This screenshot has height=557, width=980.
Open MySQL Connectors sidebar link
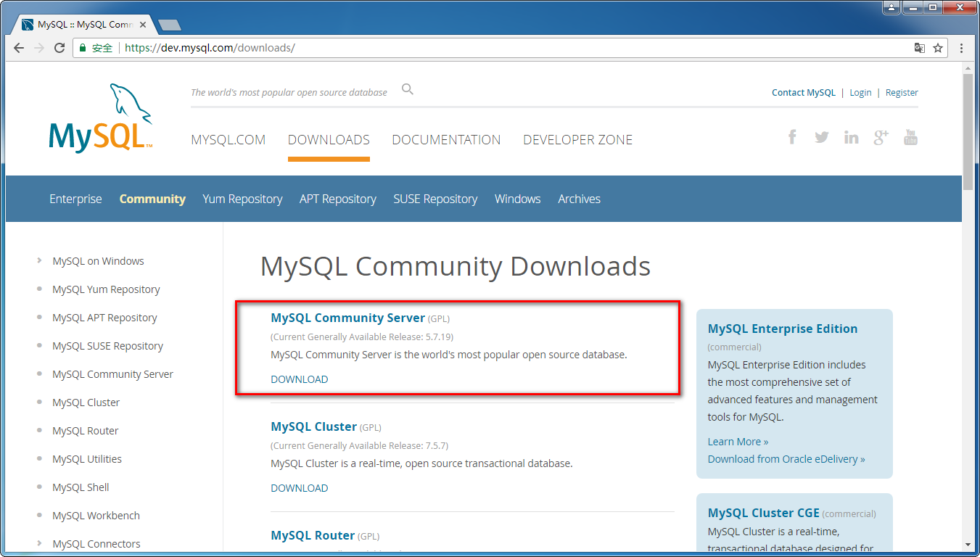point(96,544)
